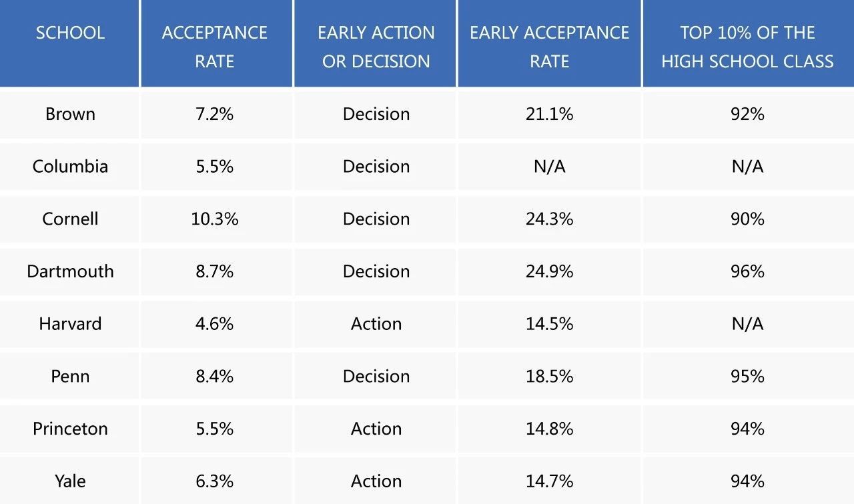Select the Harvard school name cell
This screenshot has height=504, width=854.
[70, 324]
